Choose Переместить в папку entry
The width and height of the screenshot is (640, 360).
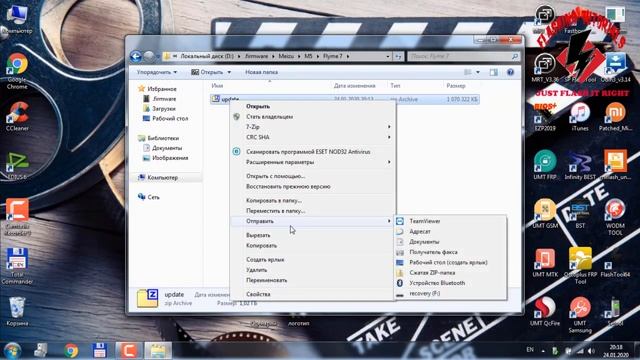312,211
